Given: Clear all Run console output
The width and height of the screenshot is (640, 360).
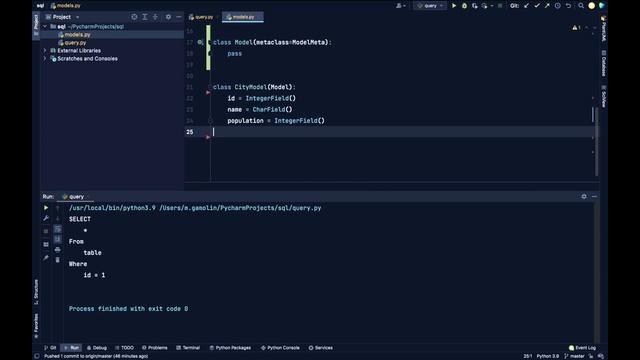Looking at the screenshot, I should [x=58, y=260].
